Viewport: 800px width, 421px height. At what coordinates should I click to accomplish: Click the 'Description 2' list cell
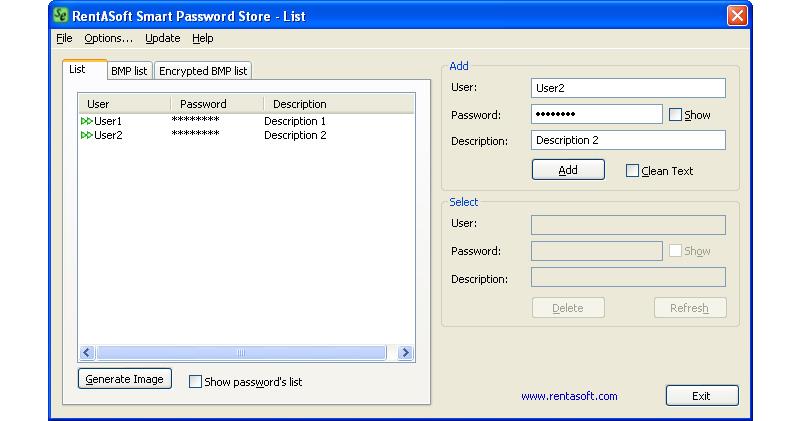coord(295,135)
